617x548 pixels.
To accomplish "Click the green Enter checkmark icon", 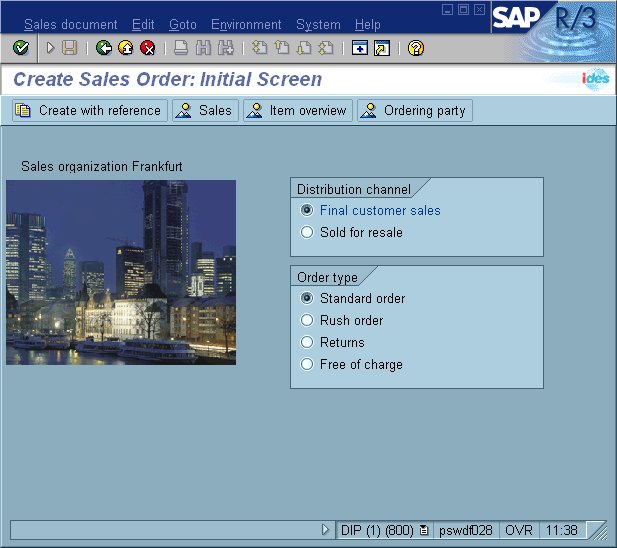I will [x=20, y=48].
